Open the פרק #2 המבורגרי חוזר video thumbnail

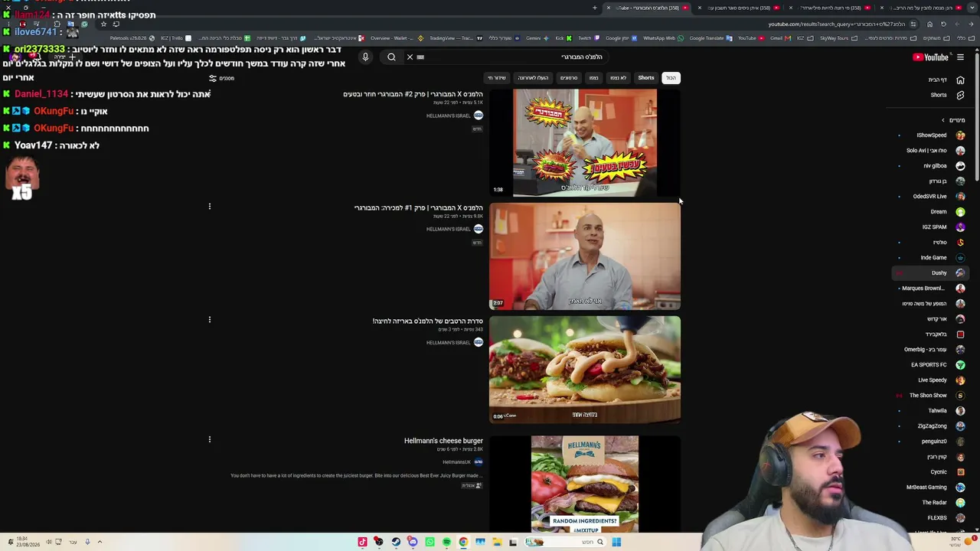(585, 142)
